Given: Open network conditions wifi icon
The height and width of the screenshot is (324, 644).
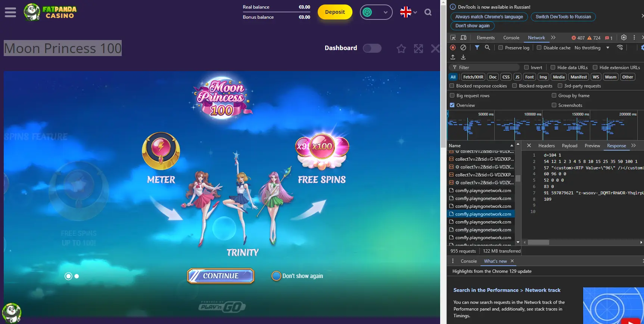Looking at the screenshot, I should coord(620,47).
